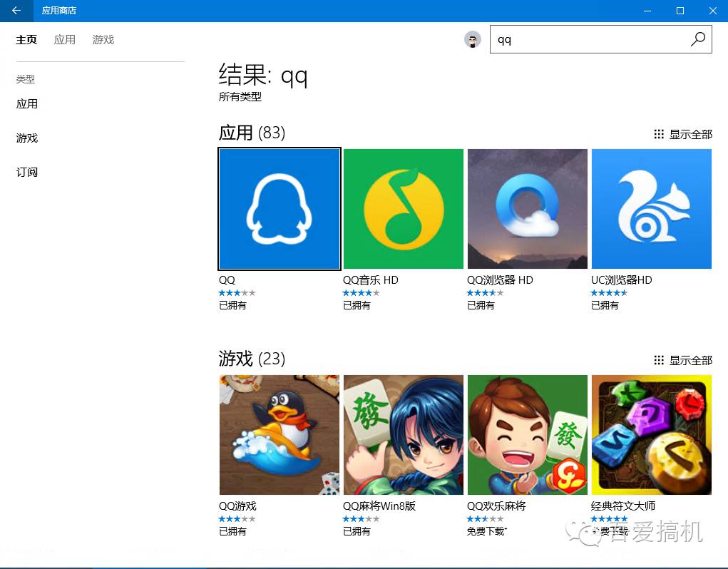Filter results by 应用 type in sidebar
This screenshot has height=569, width=728.
pyautogui.click(x=27, y=103)
